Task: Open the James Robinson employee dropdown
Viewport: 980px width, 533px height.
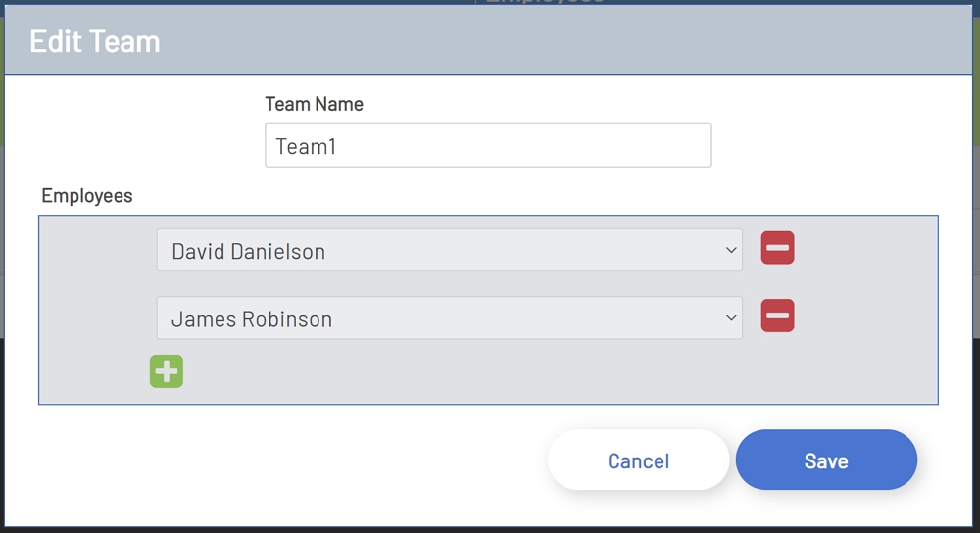Action: pyautogui.click(x=449, y=318)
